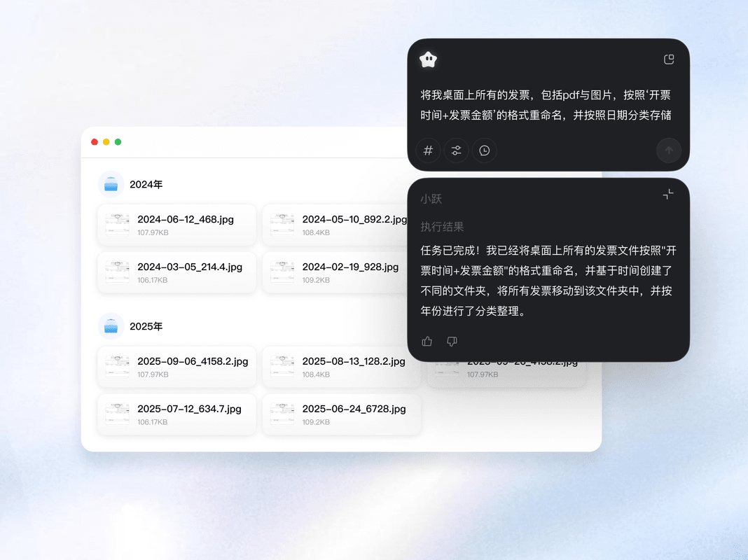Image resolution: width=748 pixels, height=560 pixels.
Task: Click the thumbs-down feedback icon
Action: point(452,341)
